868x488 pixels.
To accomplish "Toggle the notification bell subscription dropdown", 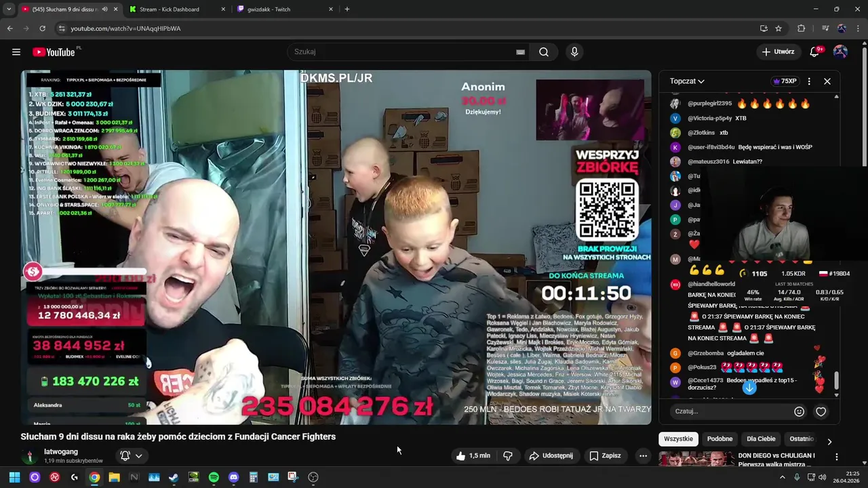I will [131, 455].
